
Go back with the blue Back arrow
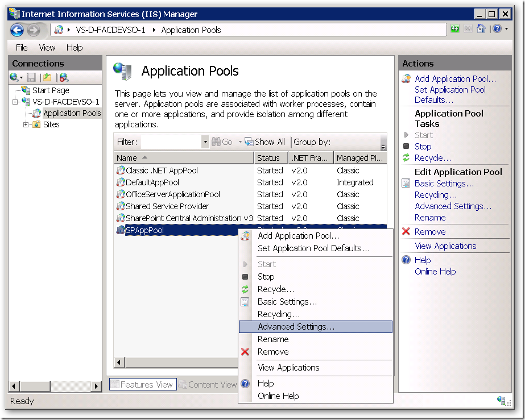(x=16, y=30)
